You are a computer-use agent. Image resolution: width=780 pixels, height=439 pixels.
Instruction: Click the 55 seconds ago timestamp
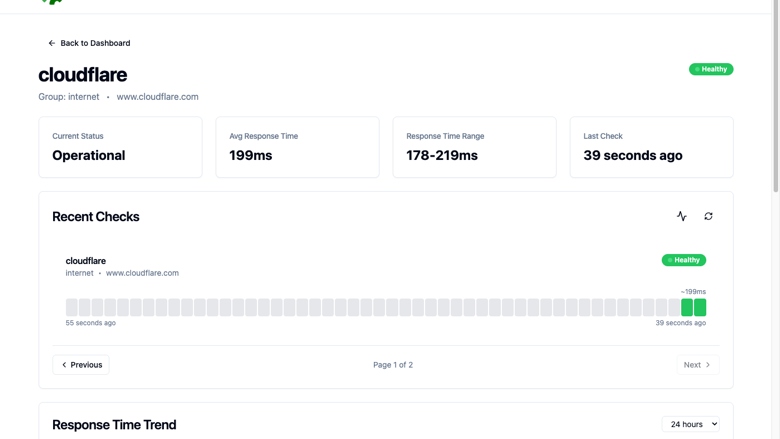(91, 323)
